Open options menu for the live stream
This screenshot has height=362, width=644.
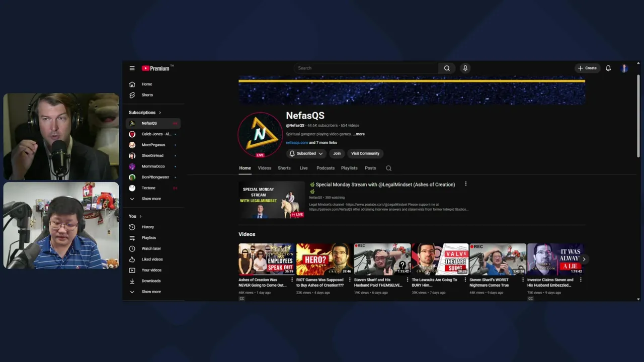click(465, 184)
